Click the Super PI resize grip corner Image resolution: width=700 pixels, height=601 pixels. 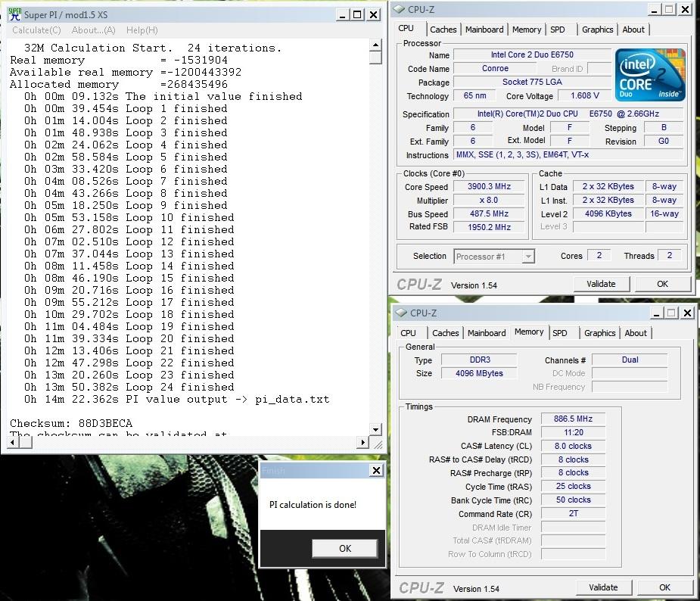[378, 444]
